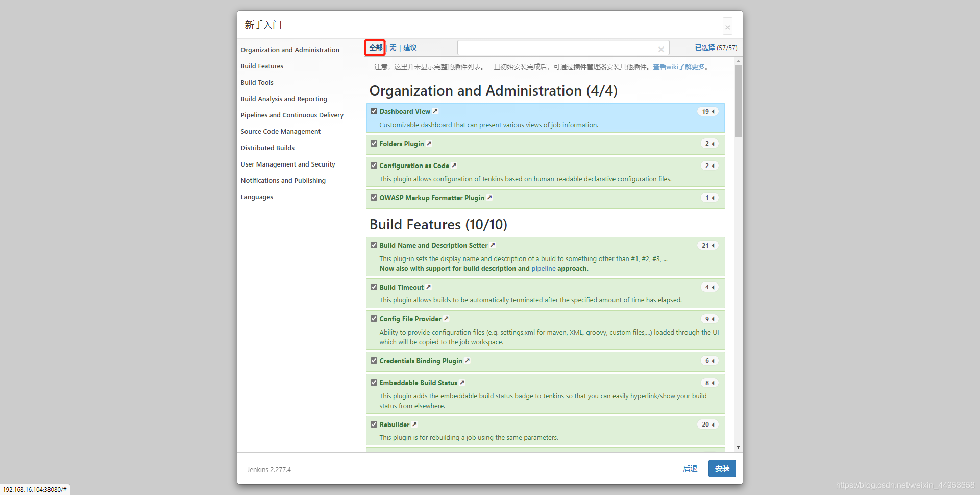980x495 pixels.
Task: Go to Languages category
Action: point(257,197)
